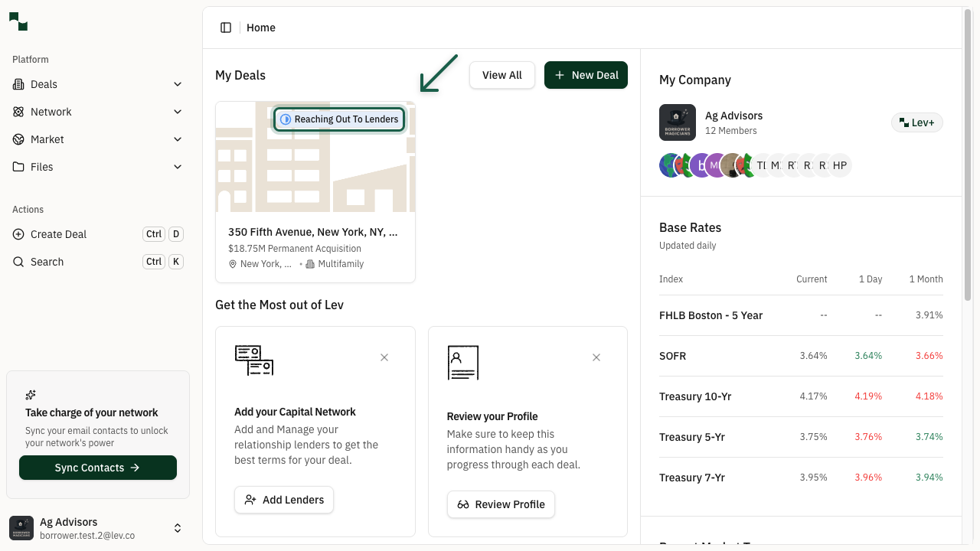980x551 pixels.
Task: Click the info icon on Reaching Out To Lenders
Action: (x=286, y=119)
